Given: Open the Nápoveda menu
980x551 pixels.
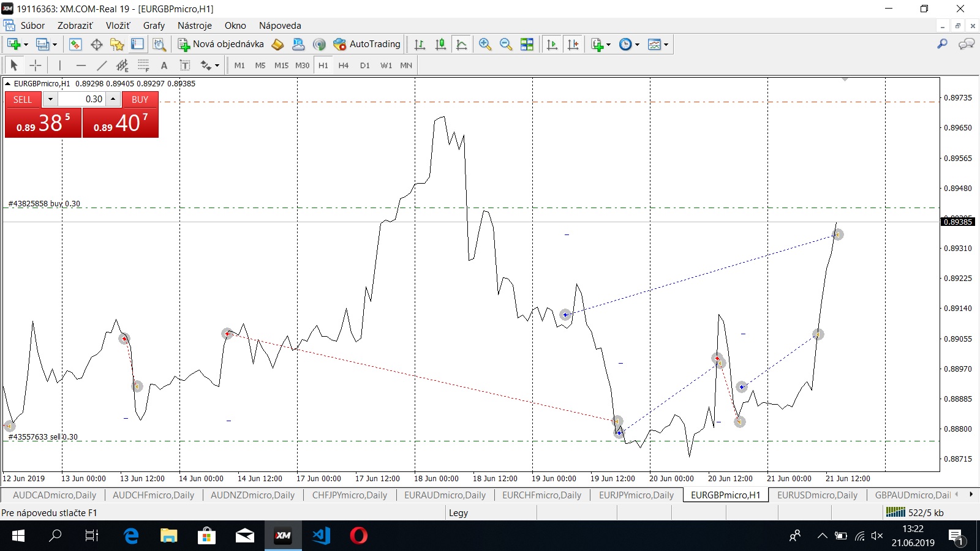Looking at the screenshot, I should 280,26.
